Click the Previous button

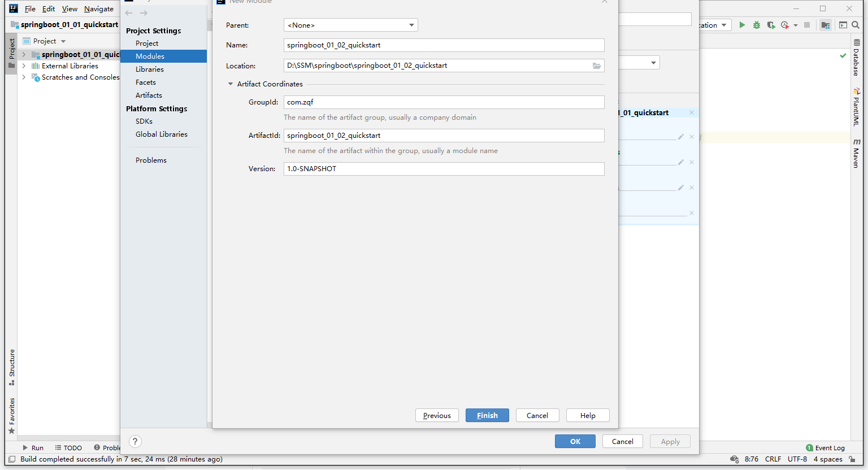(437, 415)
